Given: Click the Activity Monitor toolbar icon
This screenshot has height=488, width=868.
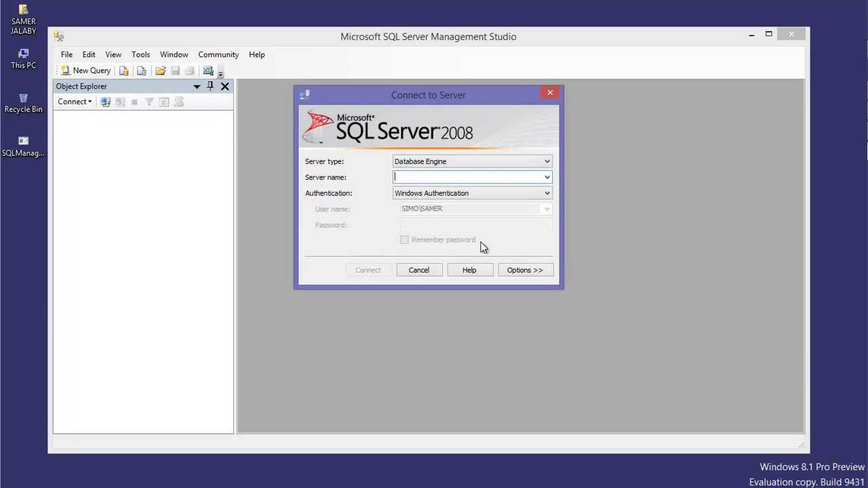Looking at the screenshot, I should click(208, 70).
